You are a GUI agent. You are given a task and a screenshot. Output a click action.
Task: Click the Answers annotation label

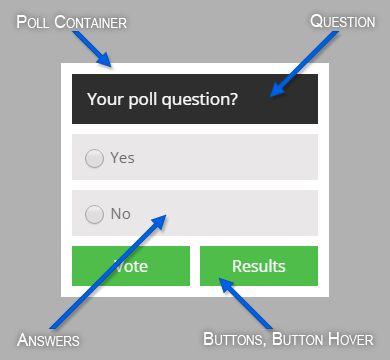pos(48,340)
